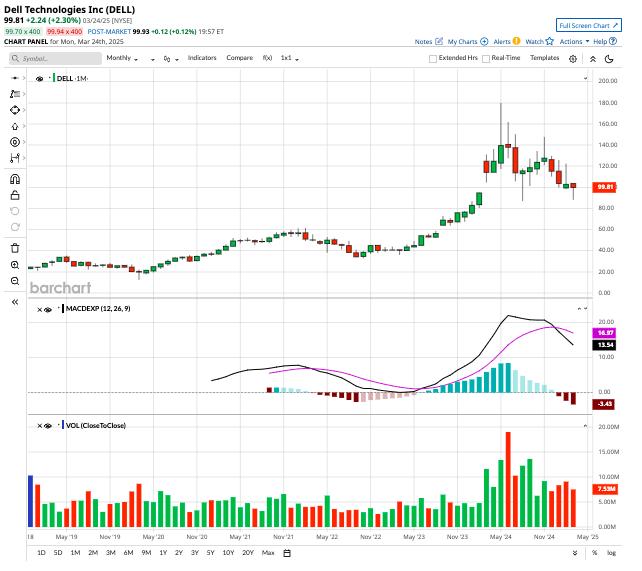Open the Monthly period dropdown

[122, 58]
